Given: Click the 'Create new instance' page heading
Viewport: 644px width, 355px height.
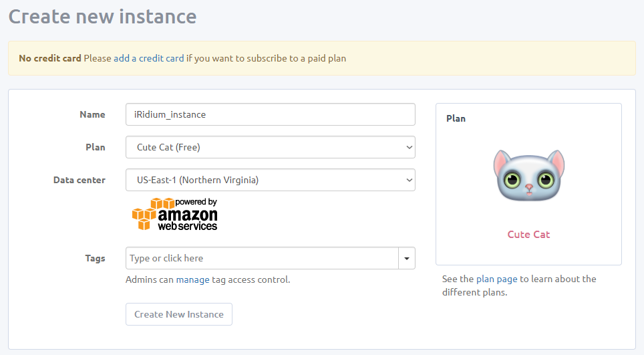Looking at the screenshot, I should click(x=102, y=17).
